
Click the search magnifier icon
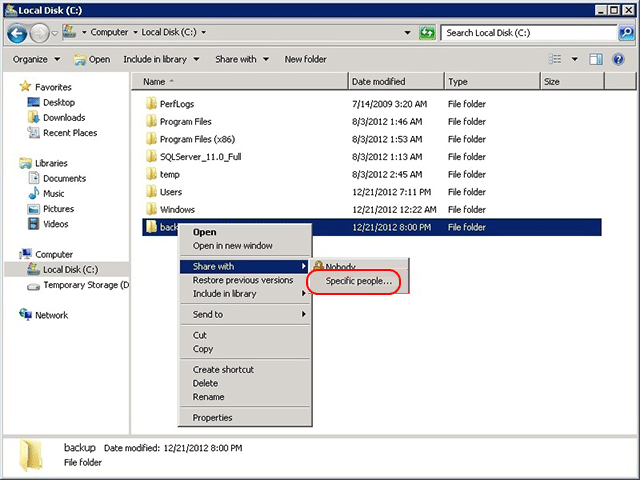tap(626, 33)
